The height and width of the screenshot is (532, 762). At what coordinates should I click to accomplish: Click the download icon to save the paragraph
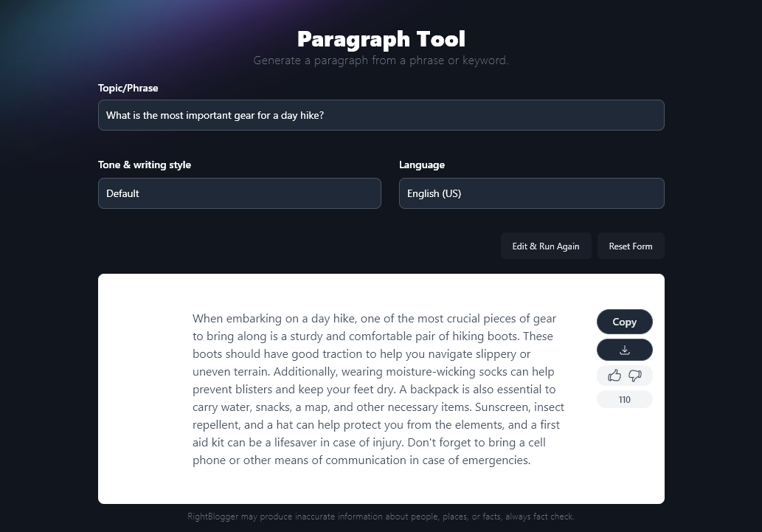pos(624,349)
